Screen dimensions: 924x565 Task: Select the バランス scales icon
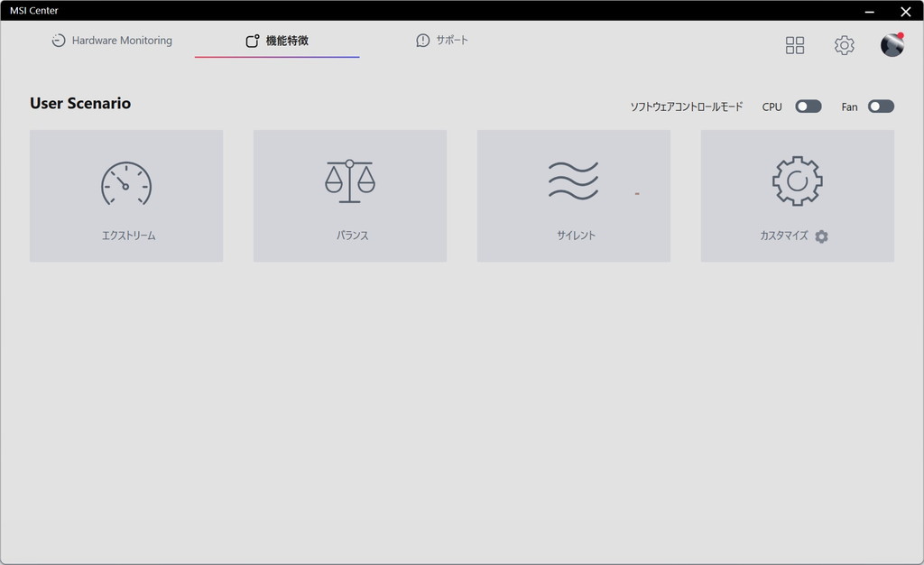(x=350, y=181)
